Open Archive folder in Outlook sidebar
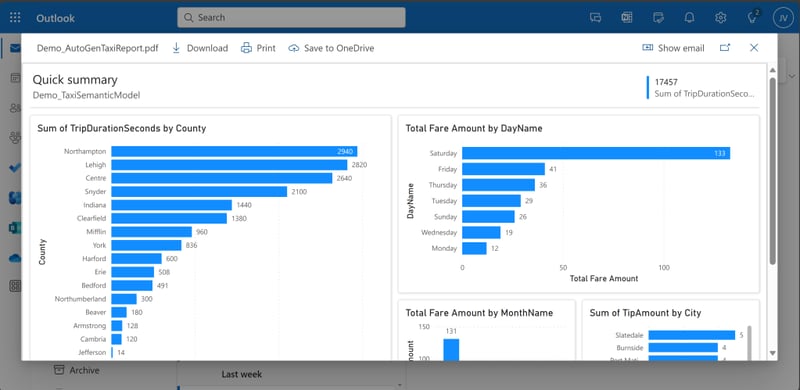Screen dimensions: 800x390 pyautogui.click(x=77, y=370)
